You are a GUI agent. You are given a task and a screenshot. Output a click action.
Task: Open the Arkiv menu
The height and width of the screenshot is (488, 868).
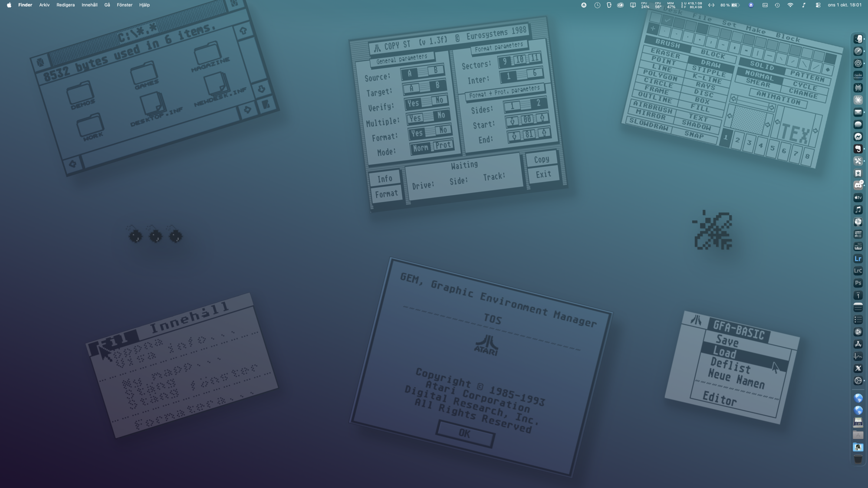point(44,5)
